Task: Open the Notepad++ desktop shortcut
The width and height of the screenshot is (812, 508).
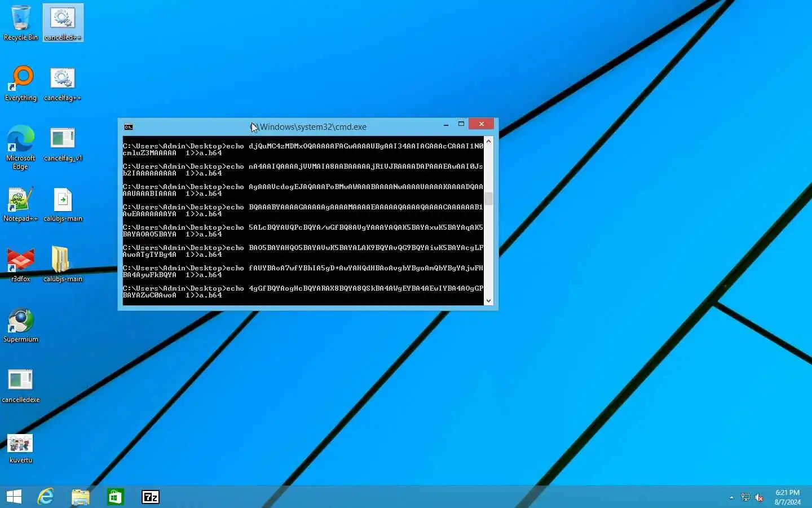Action: pos(21,204)
